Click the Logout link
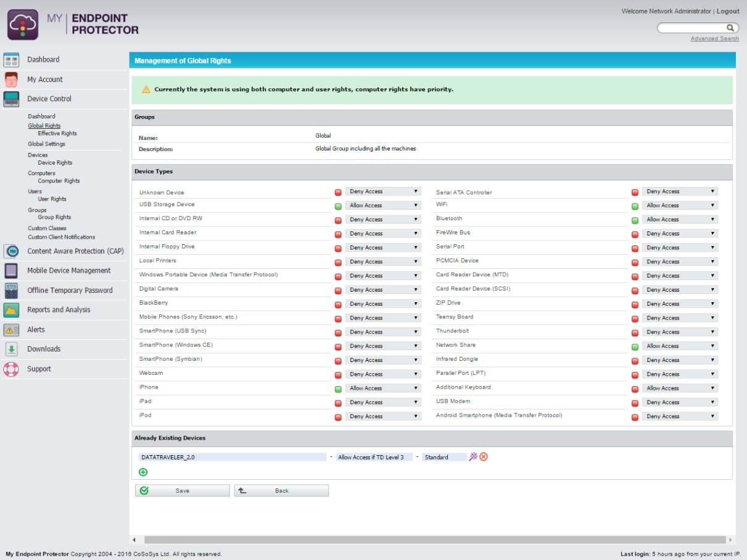Screen dimensions: 747x560 pos(728,11)
